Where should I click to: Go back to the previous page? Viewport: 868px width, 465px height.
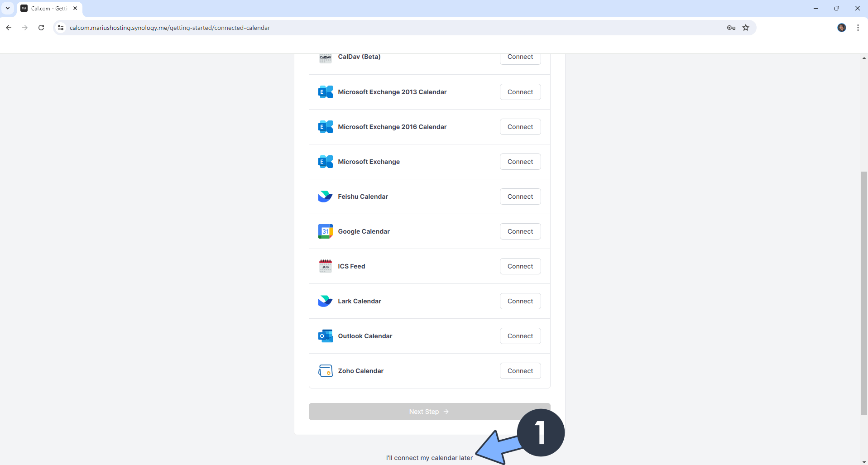9,28
